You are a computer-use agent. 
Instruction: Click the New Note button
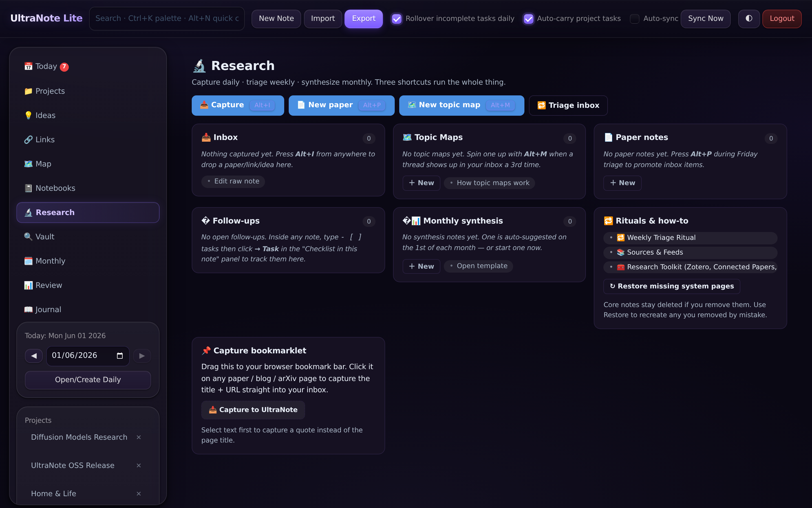pos(276,18)
